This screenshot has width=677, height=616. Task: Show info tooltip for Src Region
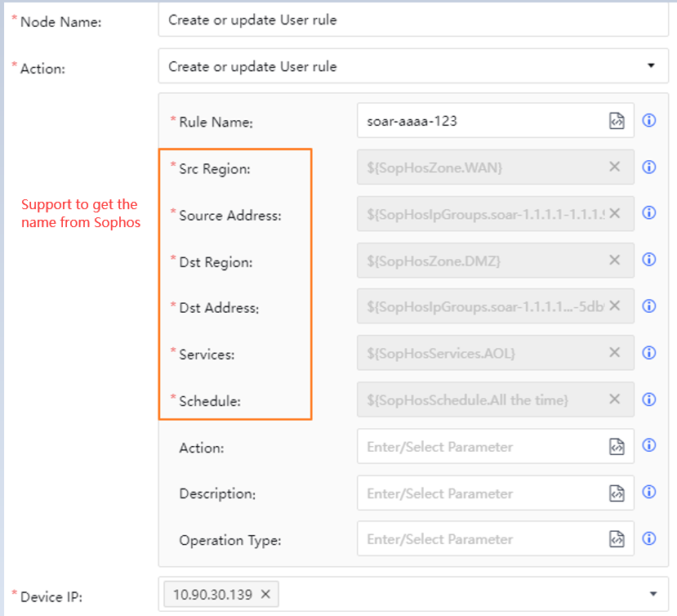[x=650, y=167]
